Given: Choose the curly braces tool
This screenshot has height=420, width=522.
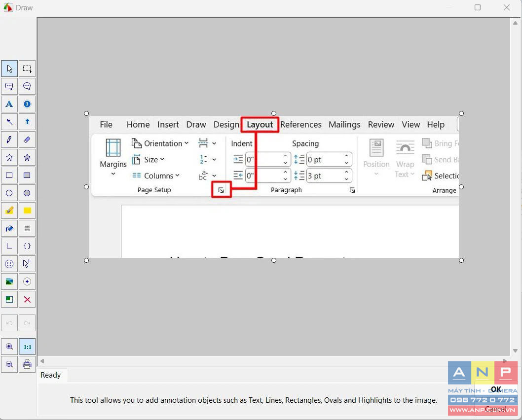Looking at the screenshot, I should coord(27,246).
